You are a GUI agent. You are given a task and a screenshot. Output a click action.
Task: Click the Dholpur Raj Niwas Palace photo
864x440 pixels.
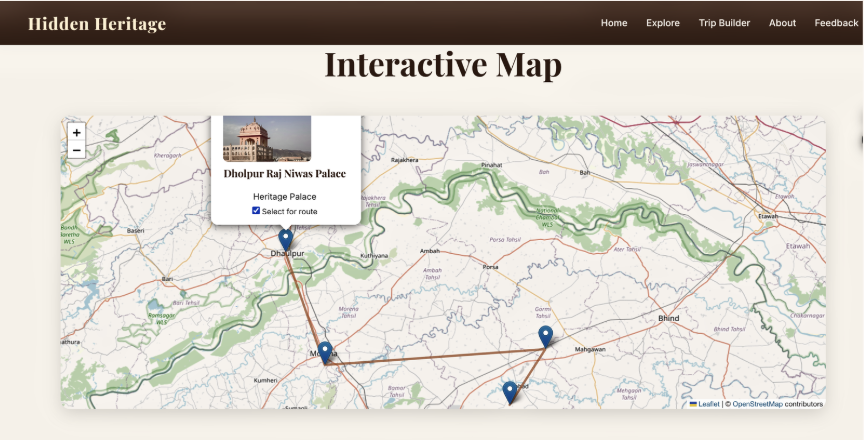tap(267, 138)
